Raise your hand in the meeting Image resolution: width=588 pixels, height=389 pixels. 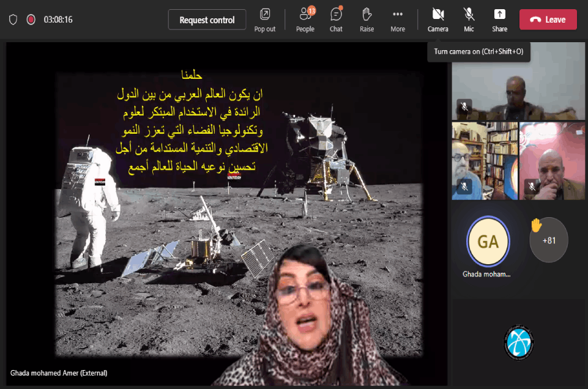[367, 20]
